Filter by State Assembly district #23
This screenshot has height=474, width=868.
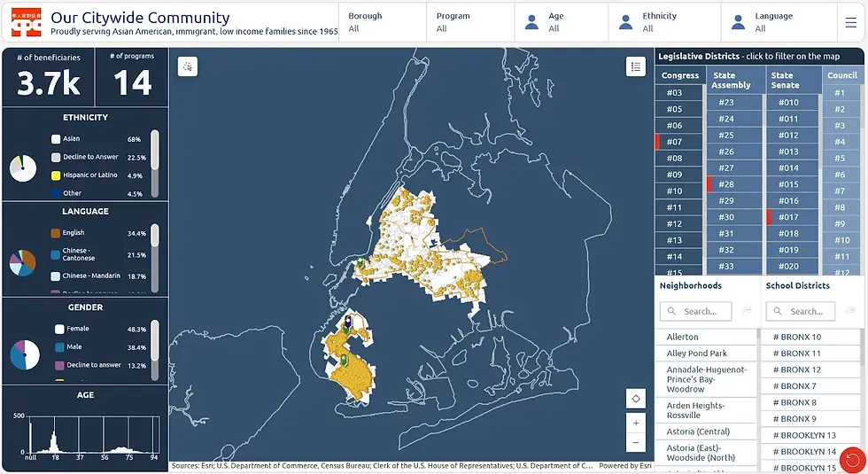pyautogui.click(x=734, y=103)
